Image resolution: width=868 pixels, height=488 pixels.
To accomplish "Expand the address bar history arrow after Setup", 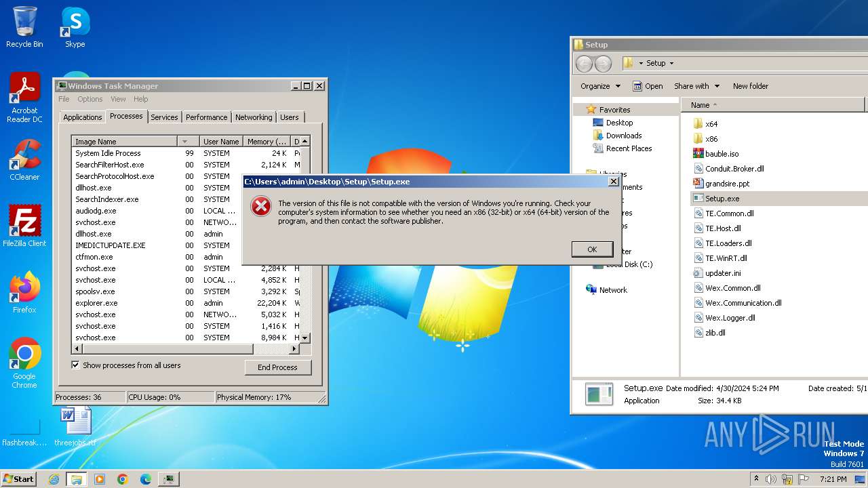I will tap(671, 63).
